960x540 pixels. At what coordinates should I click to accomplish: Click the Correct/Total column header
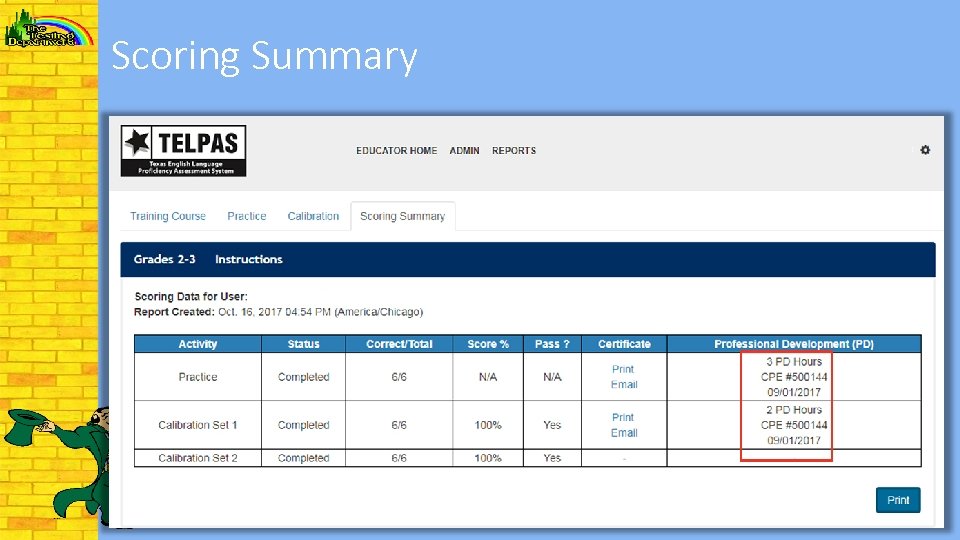click(x=399, y=344)
